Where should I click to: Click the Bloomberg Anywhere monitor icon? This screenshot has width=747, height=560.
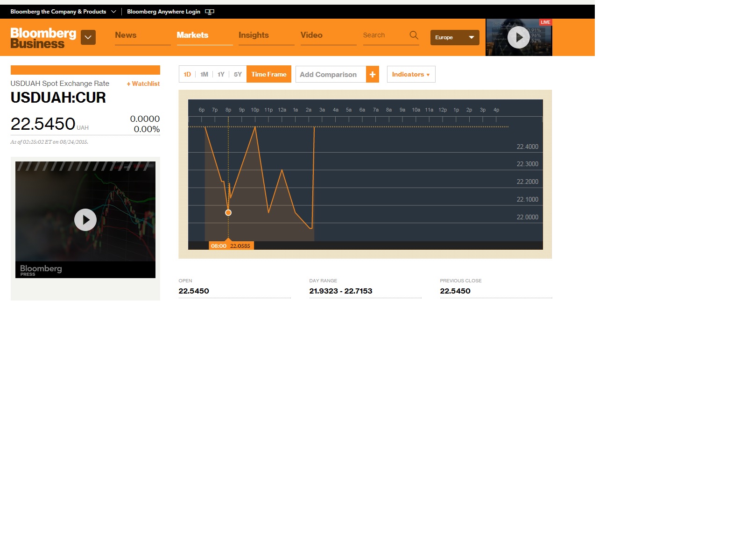tap(210, 12)
